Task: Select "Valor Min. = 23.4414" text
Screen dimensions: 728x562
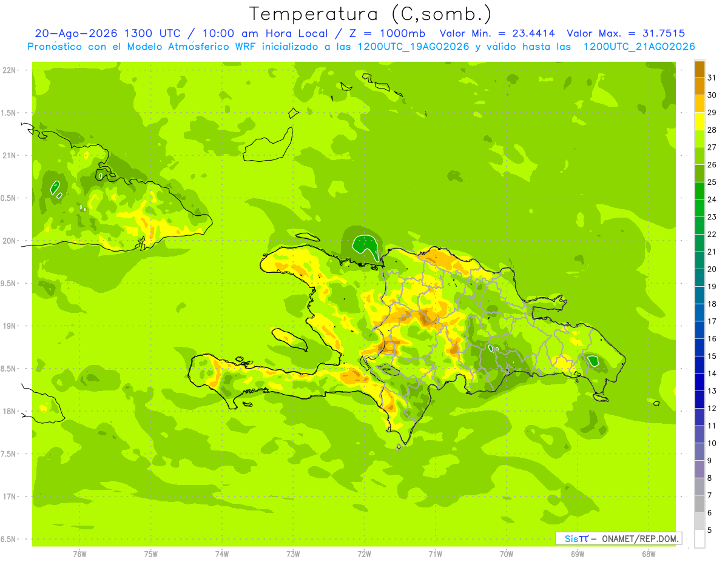Action: pyautogui.click(x=497, y=33)
